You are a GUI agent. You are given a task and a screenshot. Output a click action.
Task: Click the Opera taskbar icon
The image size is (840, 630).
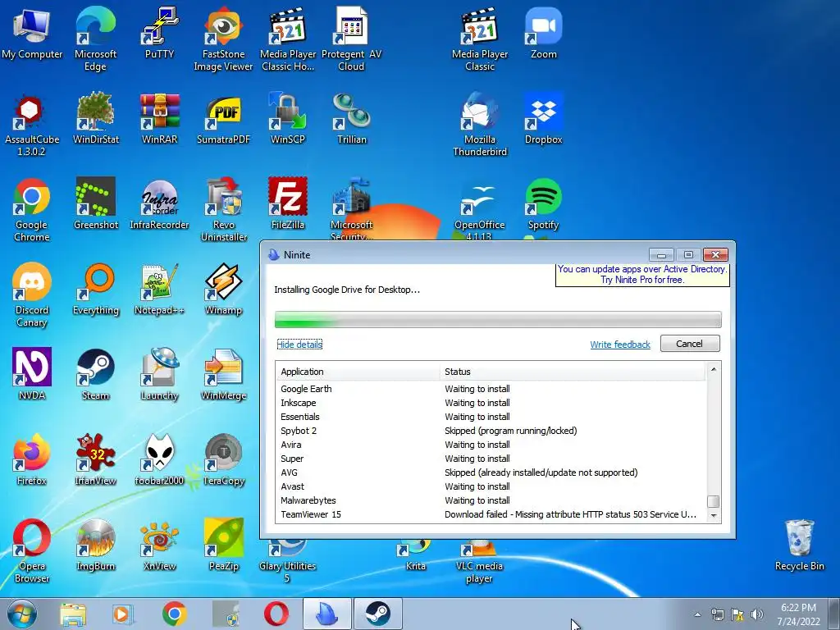(x=276, y=614)
